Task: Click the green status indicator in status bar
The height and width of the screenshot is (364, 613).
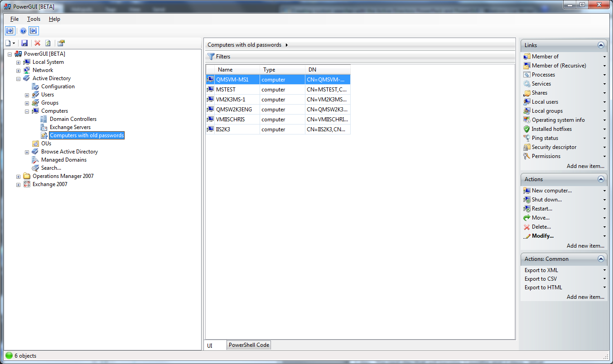Action: coord(9,356)
